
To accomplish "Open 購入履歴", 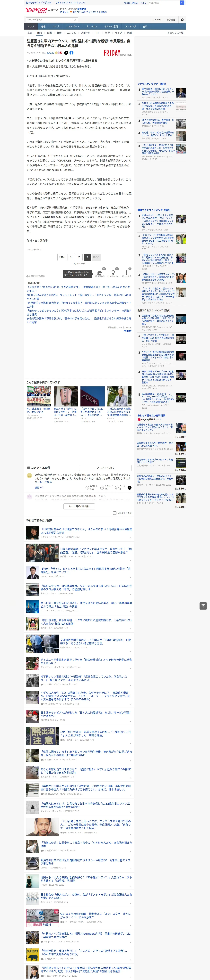I will tap(171, 20).
